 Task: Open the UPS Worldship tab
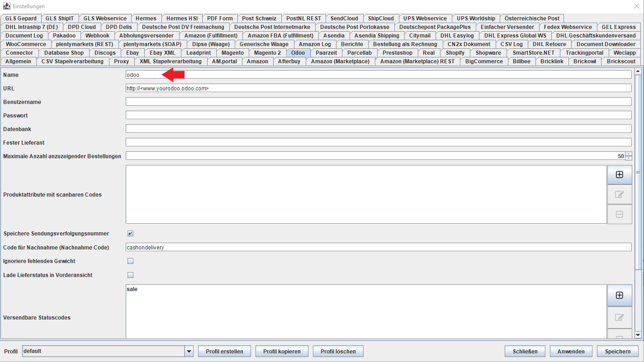pyautogui.click(x=476, y=19)
